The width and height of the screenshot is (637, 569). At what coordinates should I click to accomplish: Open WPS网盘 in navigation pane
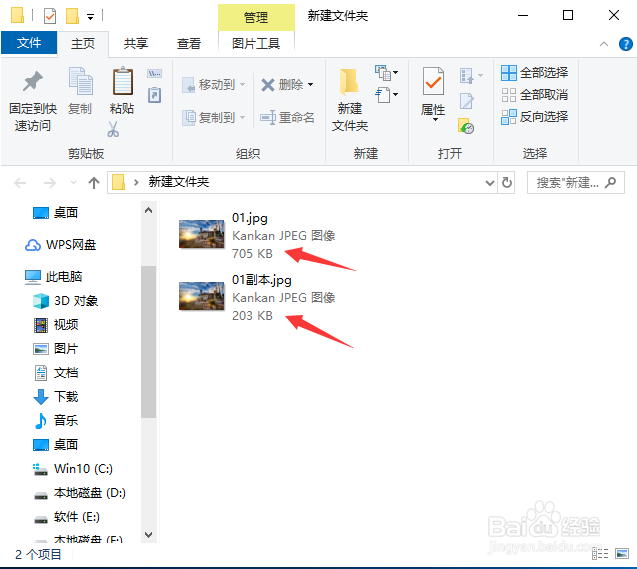coord(60,245)
